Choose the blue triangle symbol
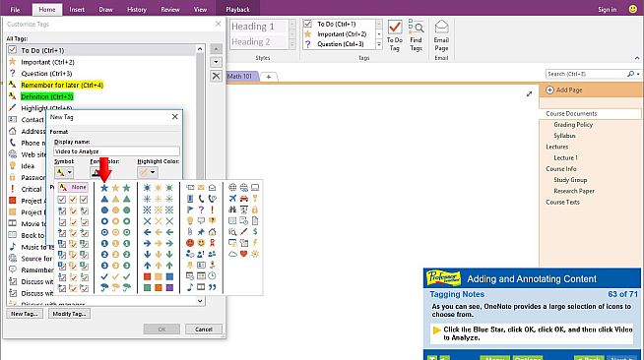 pyautogui.click(x=104, y=199)
